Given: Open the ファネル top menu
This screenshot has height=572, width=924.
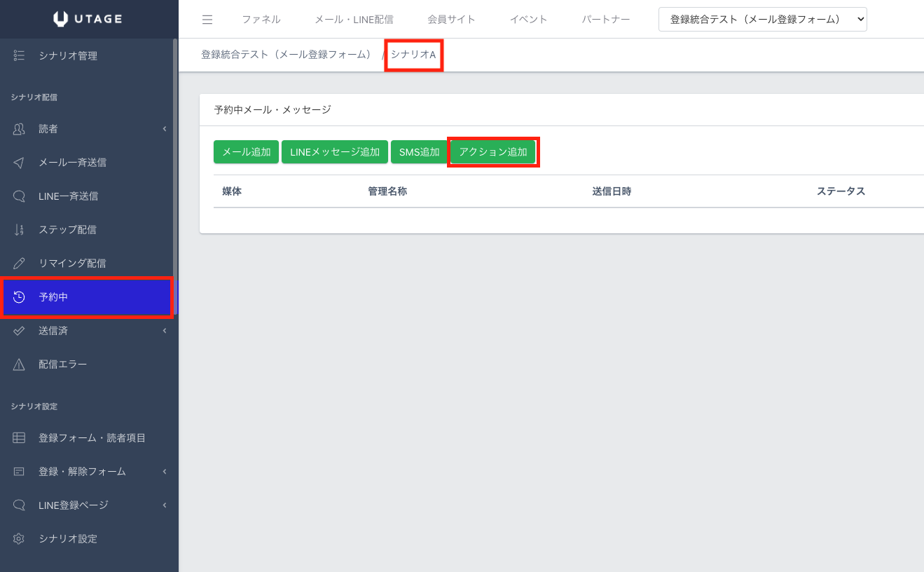Looking at the screenshot, I should coord(261,20).
